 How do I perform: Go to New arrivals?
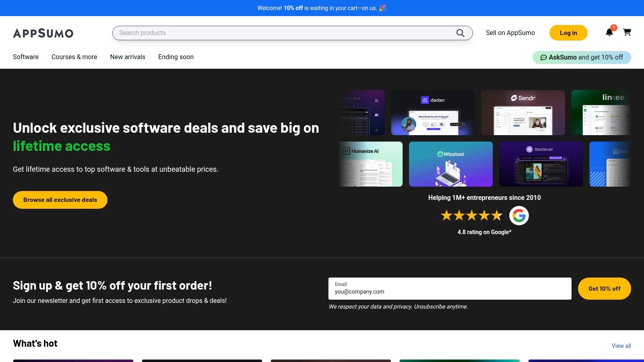pos(128,57)
